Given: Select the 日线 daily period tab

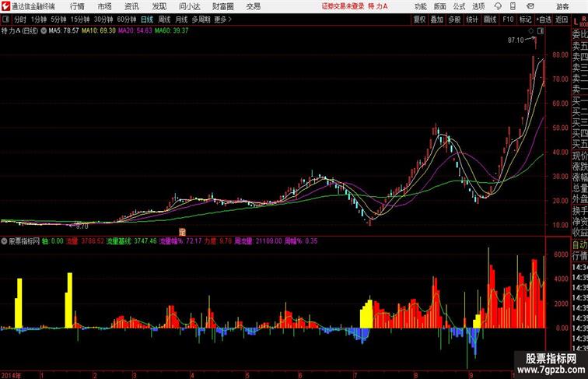Looking at the screenshot, I should point(147,19).
